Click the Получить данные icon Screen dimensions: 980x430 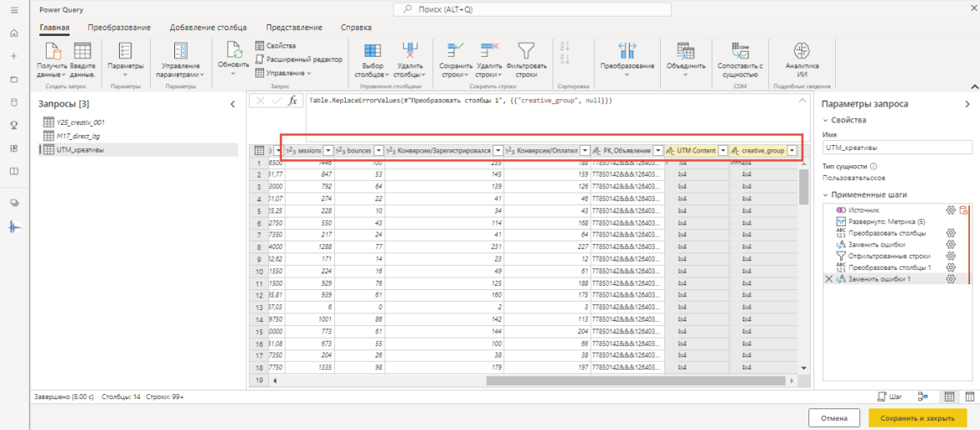click(51, 51)
